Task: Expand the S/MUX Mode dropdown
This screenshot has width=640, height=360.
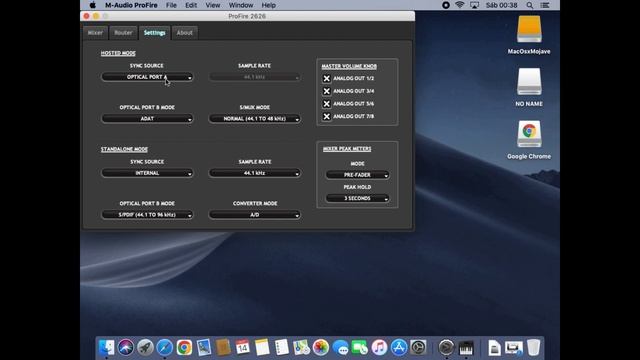Action: [255, 119]
